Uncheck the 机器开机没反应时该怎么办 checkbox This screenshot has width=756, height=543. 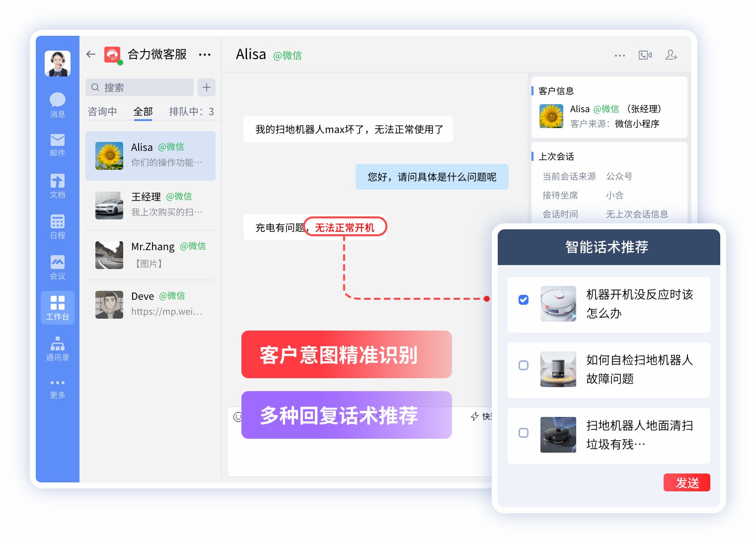pos(524,300)
